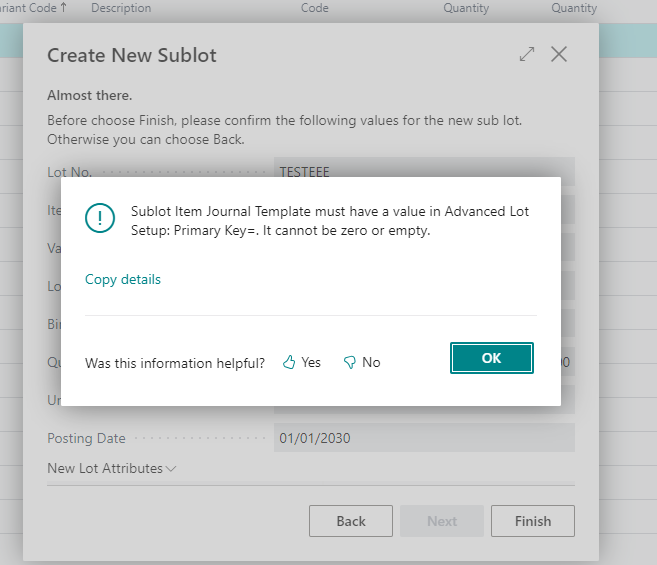The image size is (657, 565).
Task: Click the Description column header
Action: pyautogui.click(x=121, y=8)
